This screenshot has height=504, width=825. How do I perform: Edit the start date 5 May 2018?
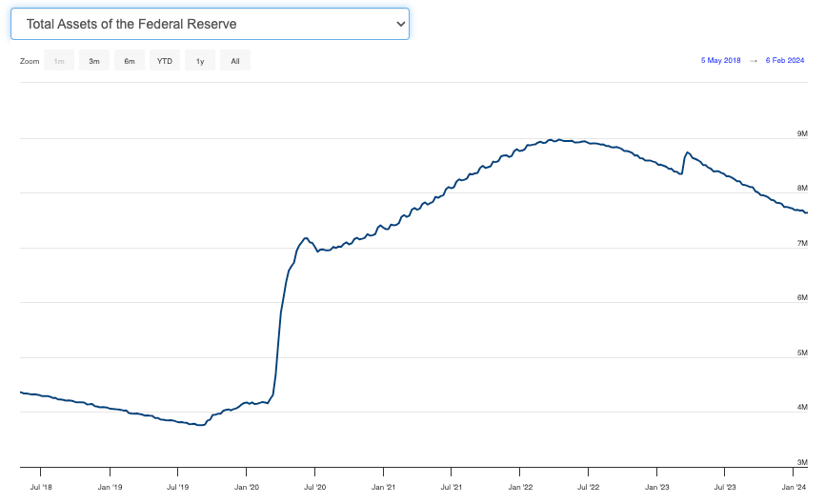[720, 61]
